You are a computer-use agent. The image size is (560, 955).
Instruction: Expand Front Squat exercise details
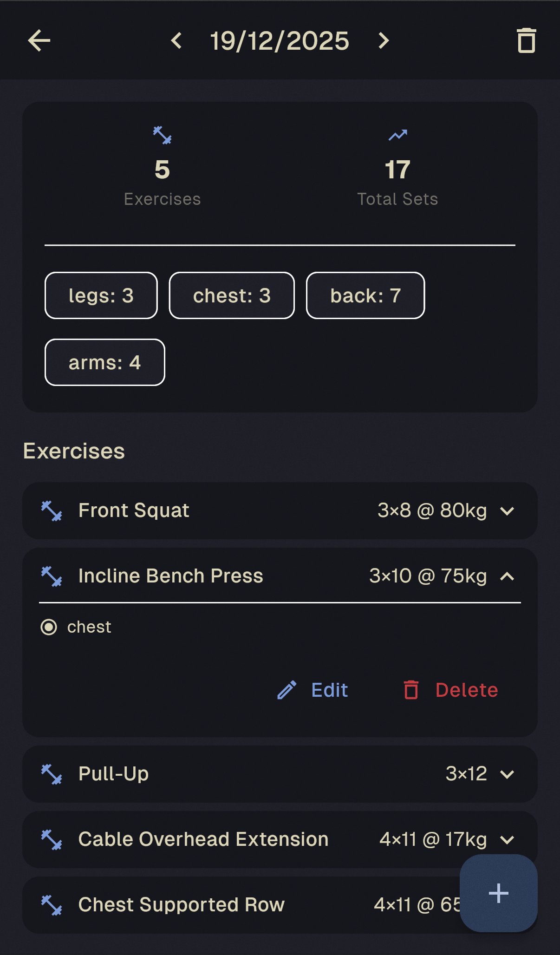point(507,511)
